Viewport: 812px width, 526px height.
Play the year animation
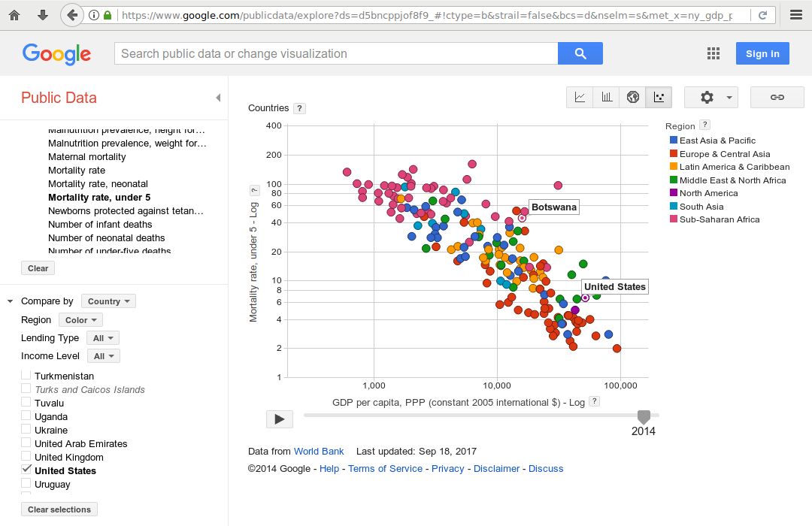coord(280,419)
